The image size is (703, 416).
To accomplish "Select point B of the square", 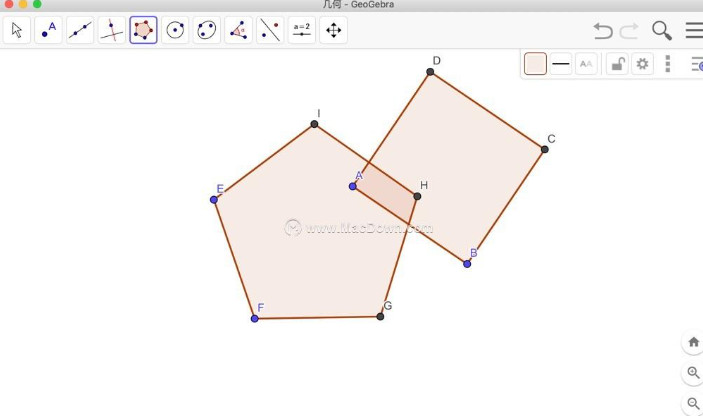I will tap(467, 264).
